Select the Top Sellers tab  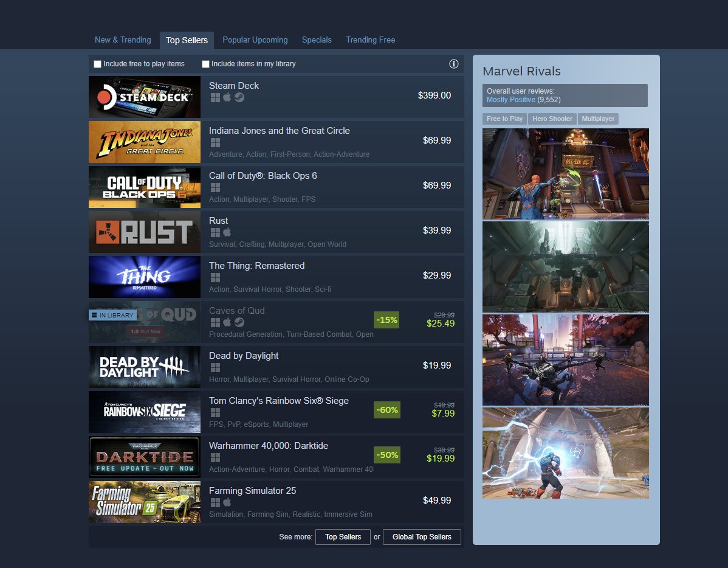187,40
